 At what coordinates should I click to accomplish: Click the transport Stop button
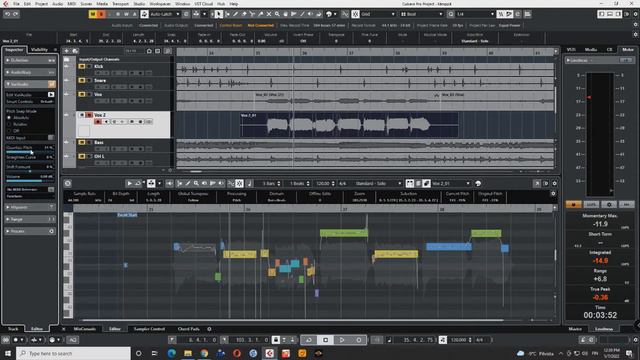click(325, 340)
